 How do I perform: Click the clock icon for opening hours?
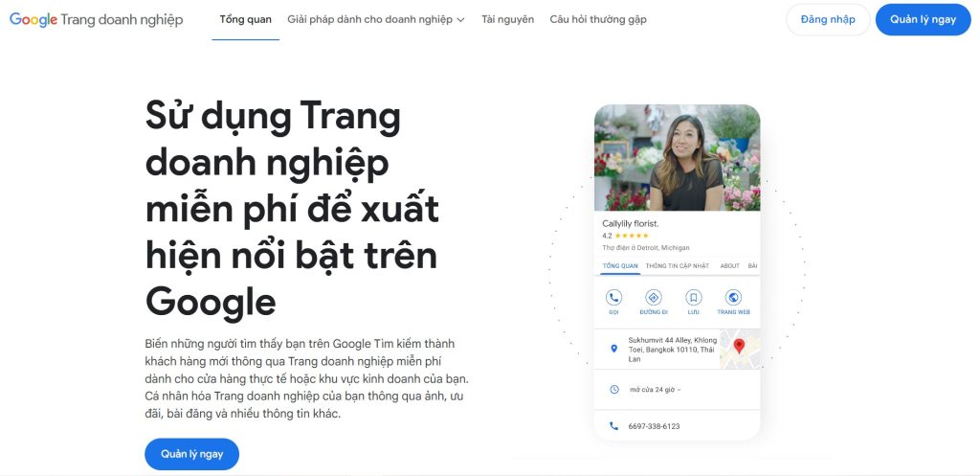click(x=613, y=389)
